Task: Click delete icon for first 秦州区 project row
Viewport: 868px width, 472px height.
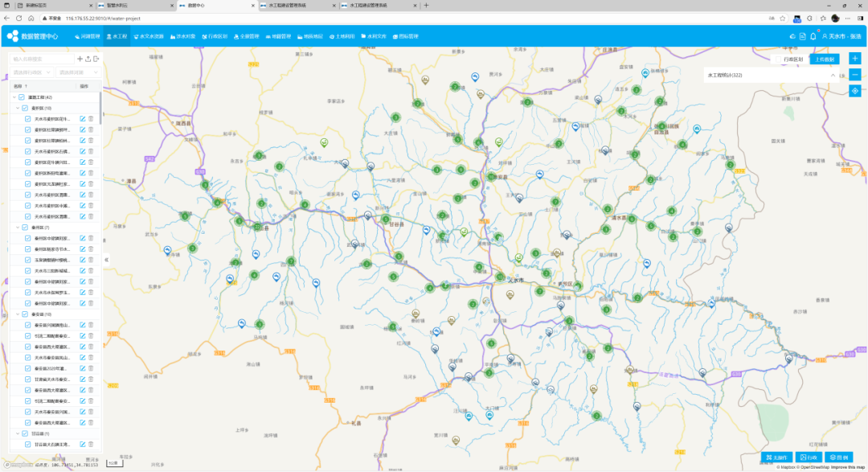Action: coord(91,239)
